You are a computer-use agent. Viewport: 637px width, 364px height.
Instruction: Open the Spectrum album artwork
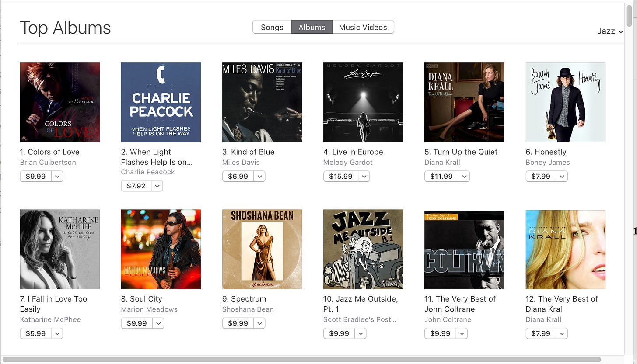coord(262,250)
